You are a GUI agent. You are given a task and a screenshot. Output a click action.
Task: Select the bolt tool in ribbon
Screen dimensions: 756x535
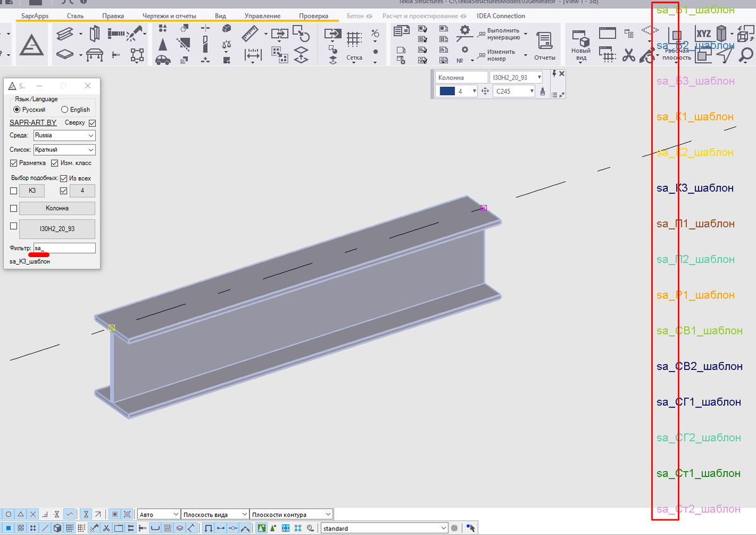coord(115,32)
